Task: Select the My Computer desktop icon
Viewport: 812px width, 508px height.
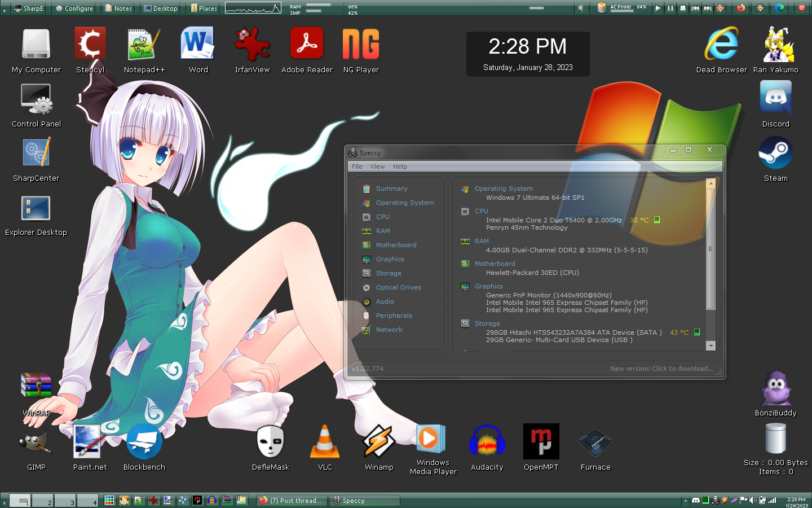Action: click(x=36, y=51)
